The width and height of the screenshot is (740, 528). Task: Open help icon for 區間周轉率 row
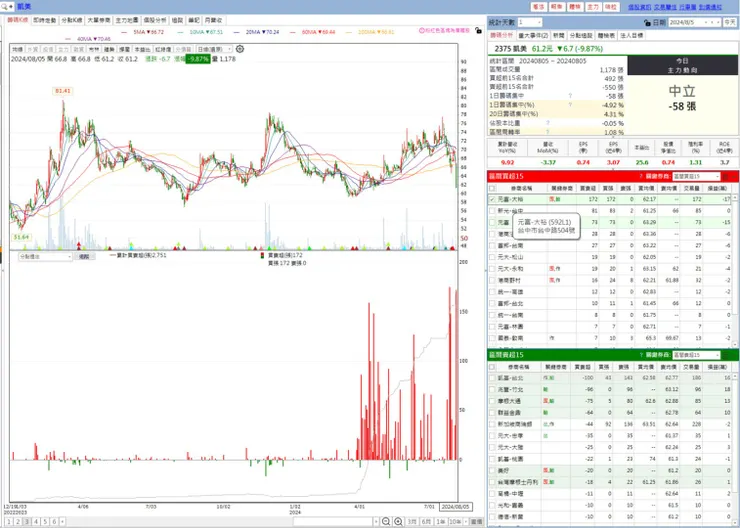click(548, 132)
